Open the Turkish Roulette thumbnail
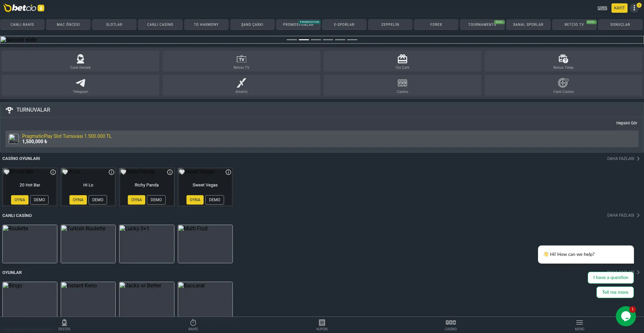The image size is (644, 333). tap(88, 244)
